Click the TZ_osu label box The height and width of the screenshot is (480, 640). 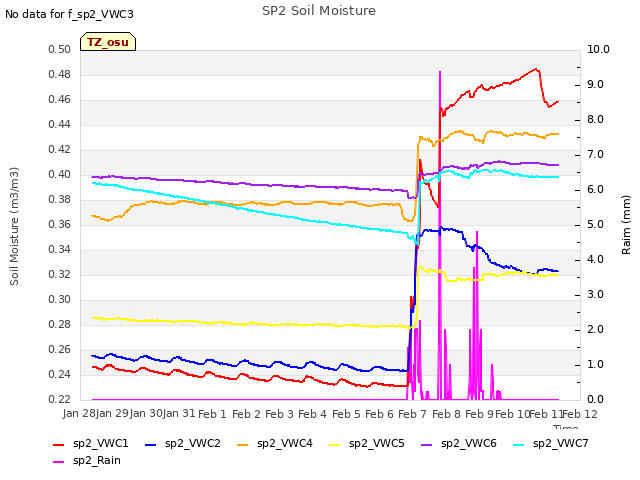[108, 42]
